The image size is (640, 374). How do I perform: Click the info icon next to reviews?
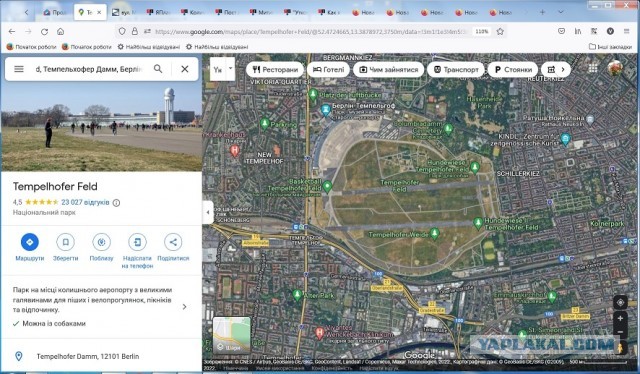click(116, 203)
